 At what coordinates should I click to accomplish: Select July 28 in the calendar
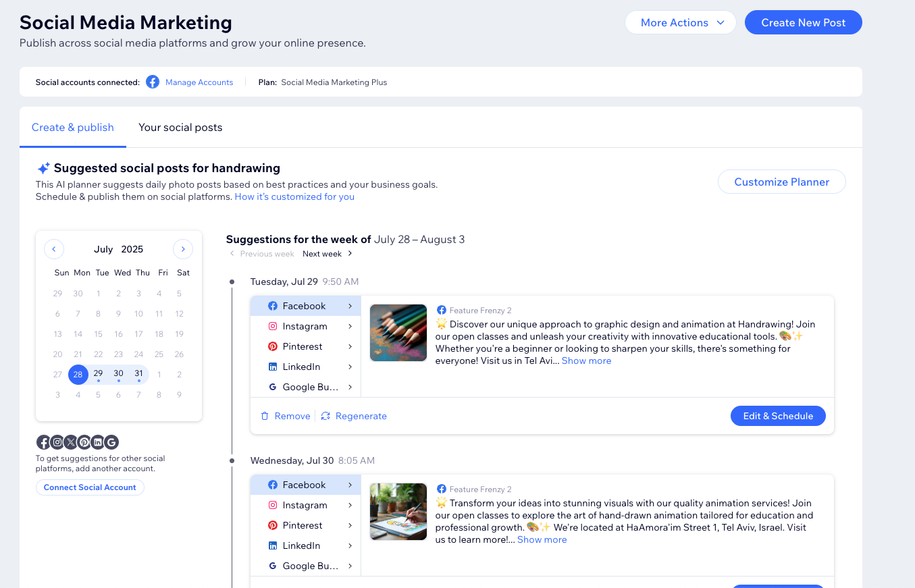click(78, 374)
